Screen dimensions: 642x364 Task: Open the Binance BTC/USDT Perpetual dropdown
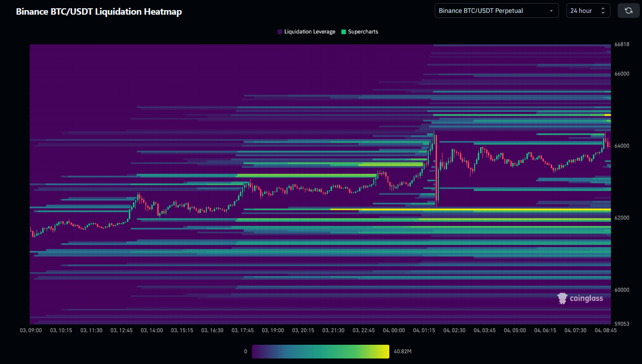tap(497, 11)
